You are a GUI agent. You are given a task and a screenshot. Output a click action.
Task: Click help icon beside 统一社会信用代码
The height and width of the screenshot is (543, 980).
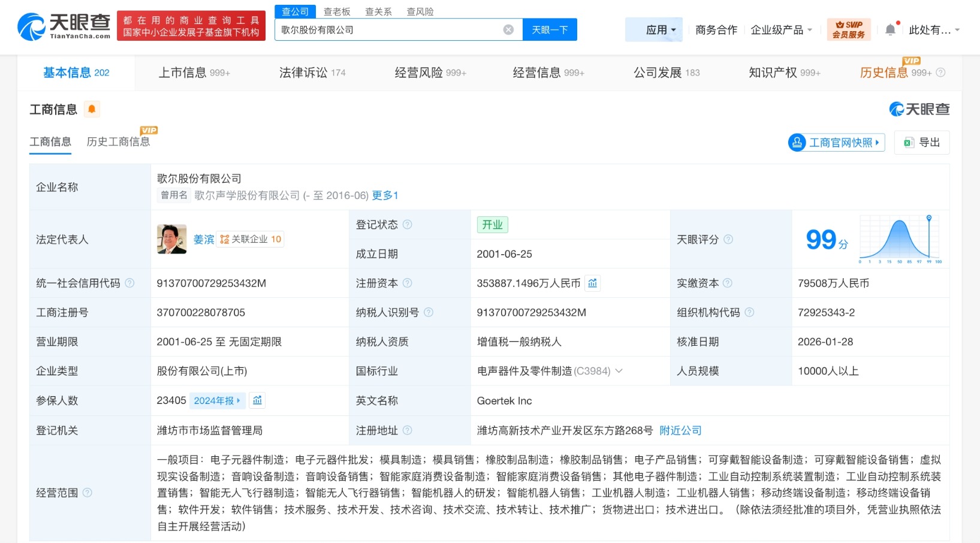click(x=129, y=283)
